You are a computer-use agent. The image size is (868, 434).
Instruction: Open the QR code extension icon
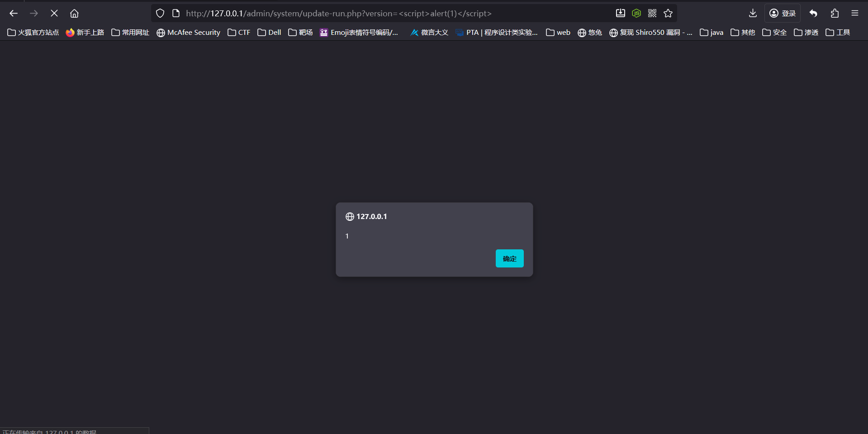pyautogui.click(x=652, y=14)
